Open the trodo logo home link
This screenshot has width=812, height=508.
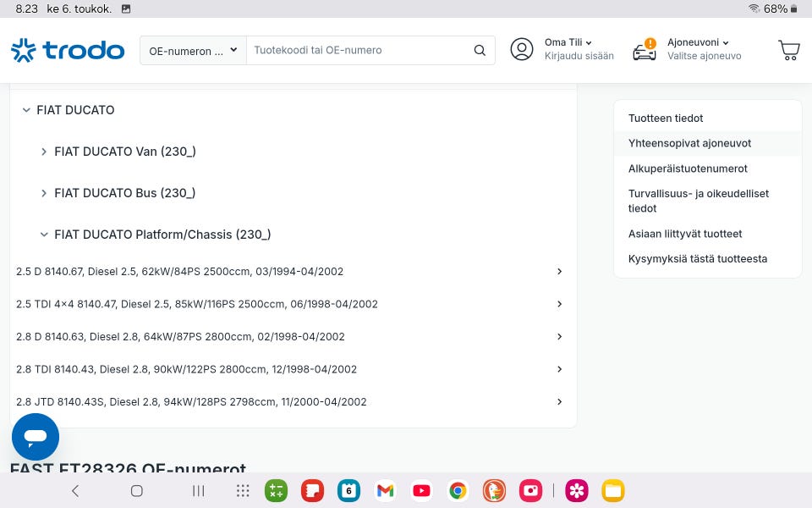[x=68, y=50]
